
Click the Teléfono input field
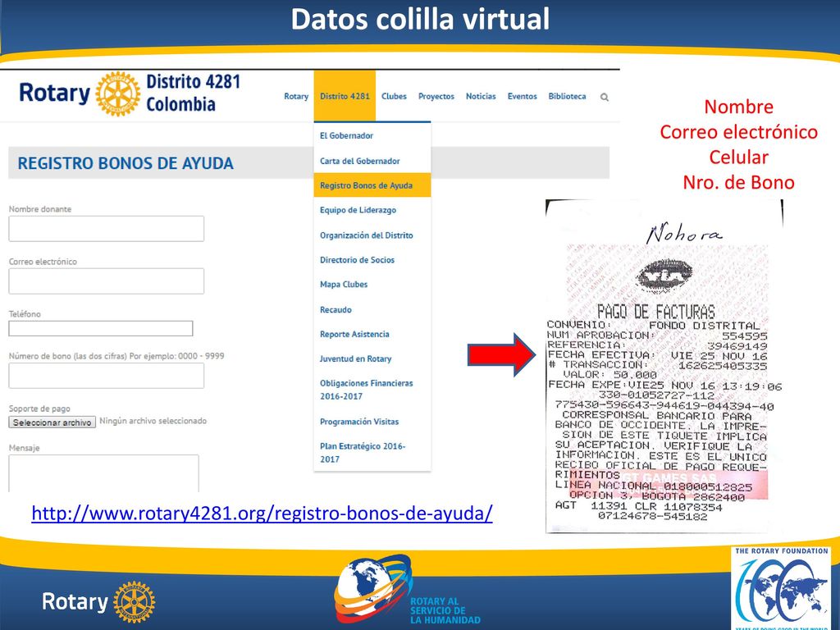[101, 328]
